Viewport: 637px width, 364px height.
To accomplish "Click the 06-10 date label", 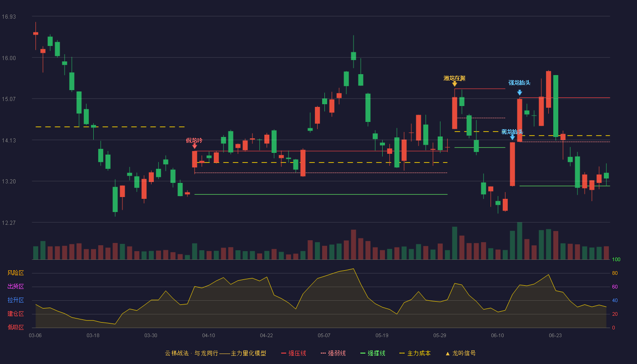I will point(497,335).
